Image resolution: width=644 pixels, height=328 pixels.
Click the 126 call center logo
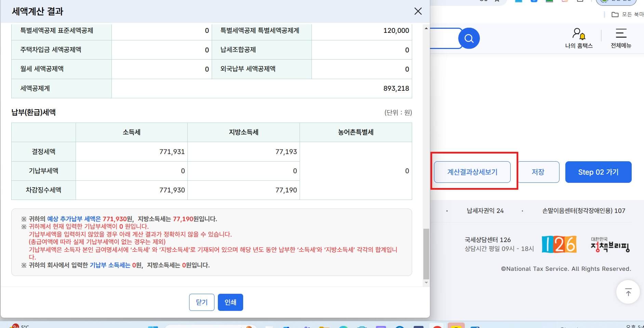click(559, 244)
